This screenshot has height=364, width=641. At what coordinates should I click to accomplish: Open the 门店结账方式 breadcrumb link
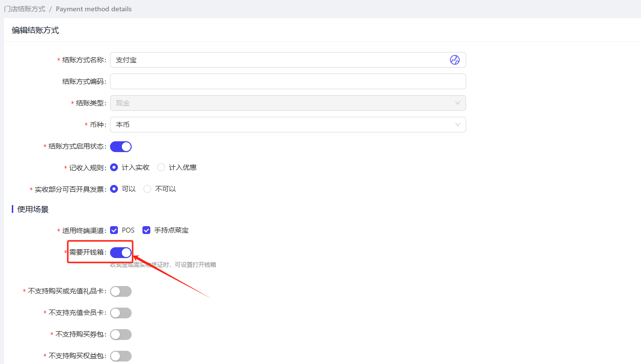pos(25,9)
